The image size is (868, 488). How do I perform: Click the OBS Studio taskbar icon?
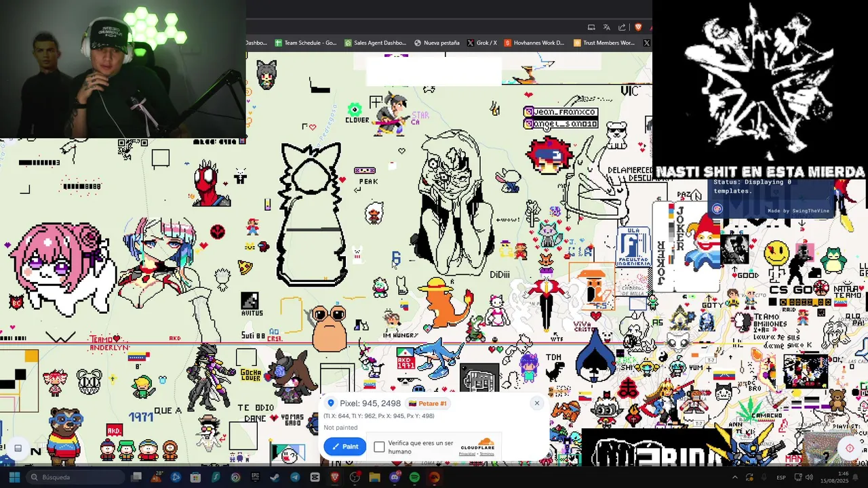[x=355, y=477]
